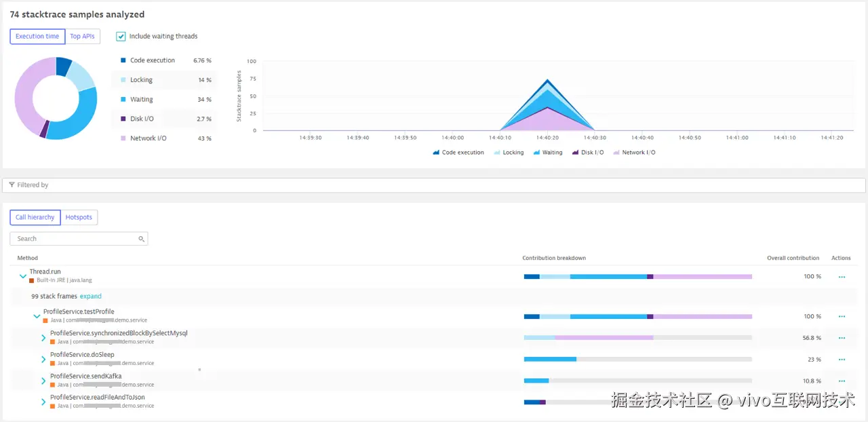Click the method Search input field

coord(79,239)
